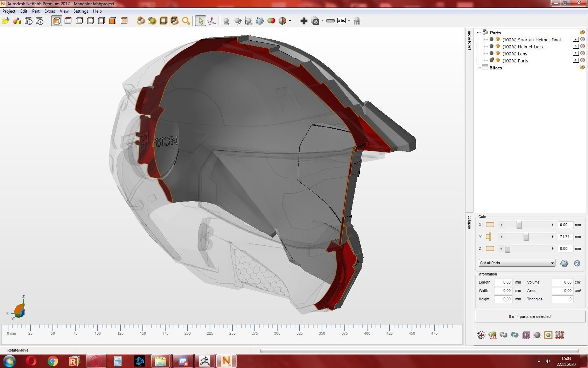Click the Windows Start button
The height and width of the screenshot is (368, 588).
point(9,361)
